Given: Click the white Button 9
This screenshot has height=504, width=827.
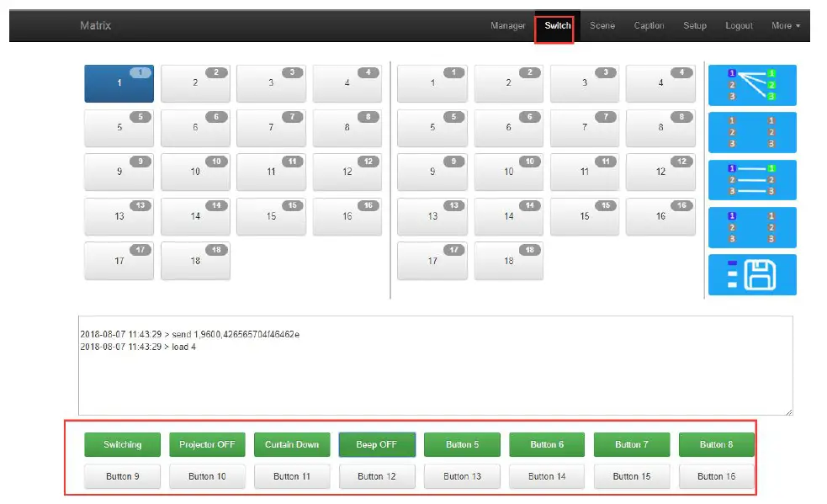Looking at the screenshot, I should click(x=122, y=476).
